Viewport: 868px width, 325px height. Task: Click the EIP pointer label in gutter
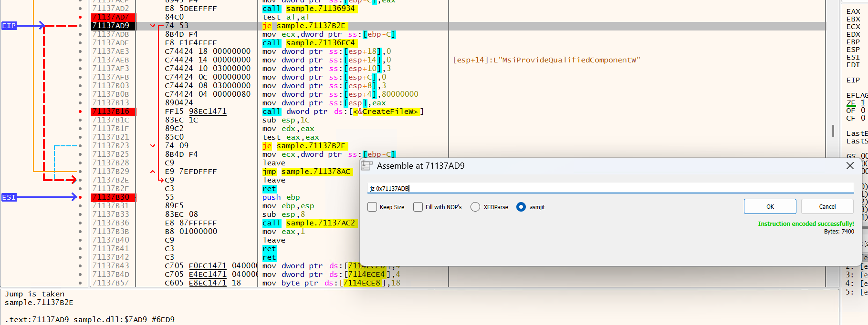(9, 26)
